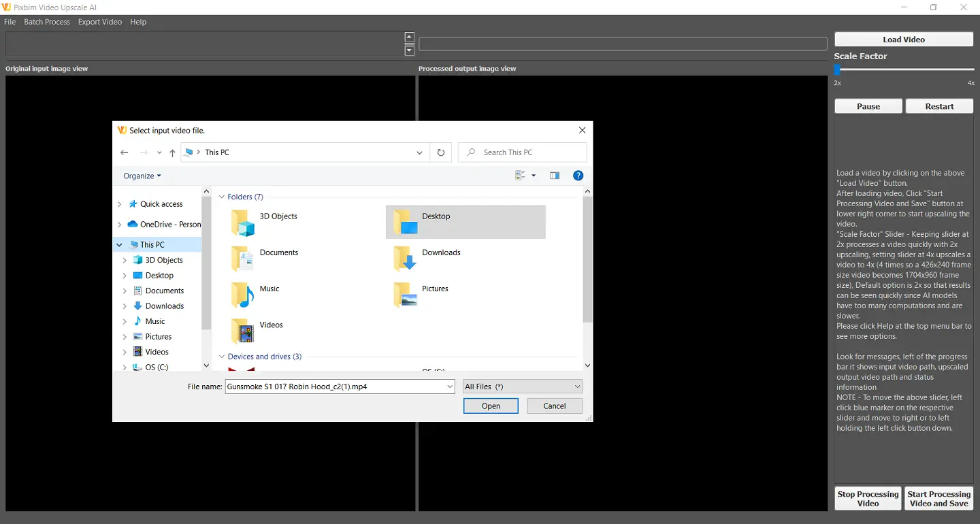The width and height of the screenshot is (980, 524).
Task: Set Scale Factor slider marker
Action: [837, 69]
